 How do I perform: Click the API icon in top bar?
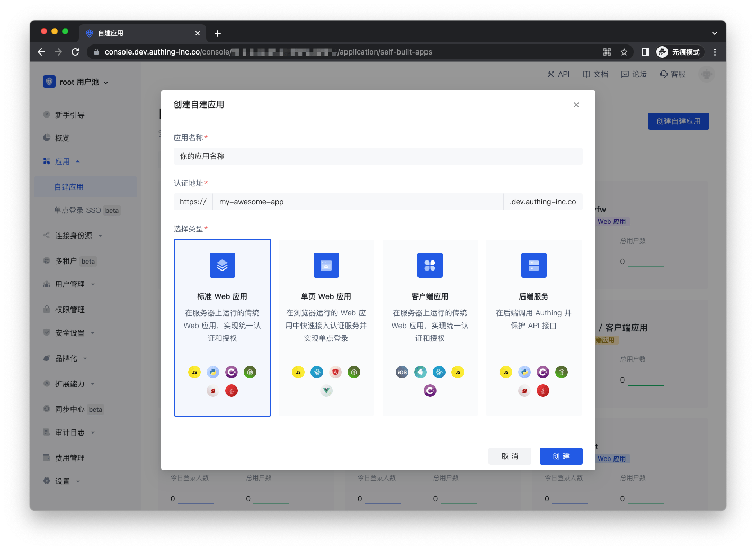click(x=551, y=74)
